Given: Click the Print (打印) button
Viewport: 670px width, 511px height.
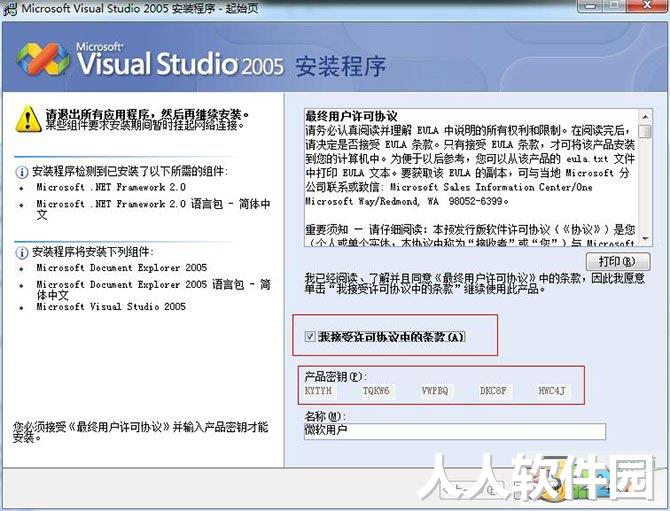Looking at the screenshot, I should coord(618,261).
